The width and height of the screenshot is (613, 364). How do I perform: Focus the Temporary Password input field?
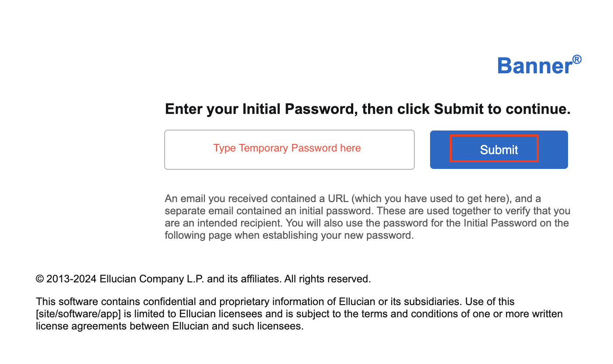tap(289, 149)
